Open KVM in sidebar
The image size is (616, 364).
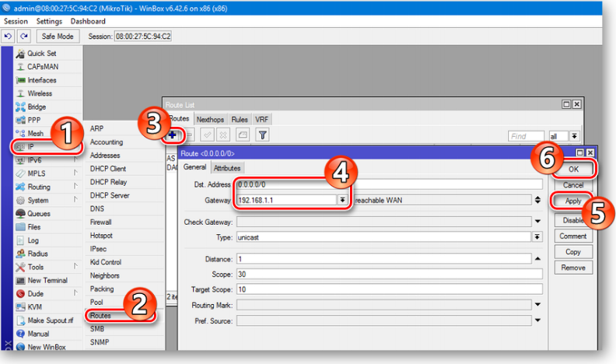tap(48, 307)
